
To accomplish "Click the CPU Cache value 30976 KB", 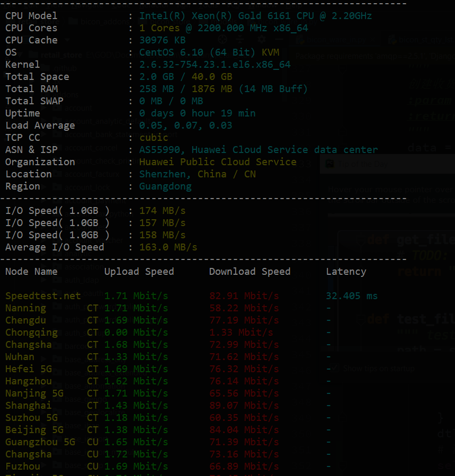I will coord(162,40).
